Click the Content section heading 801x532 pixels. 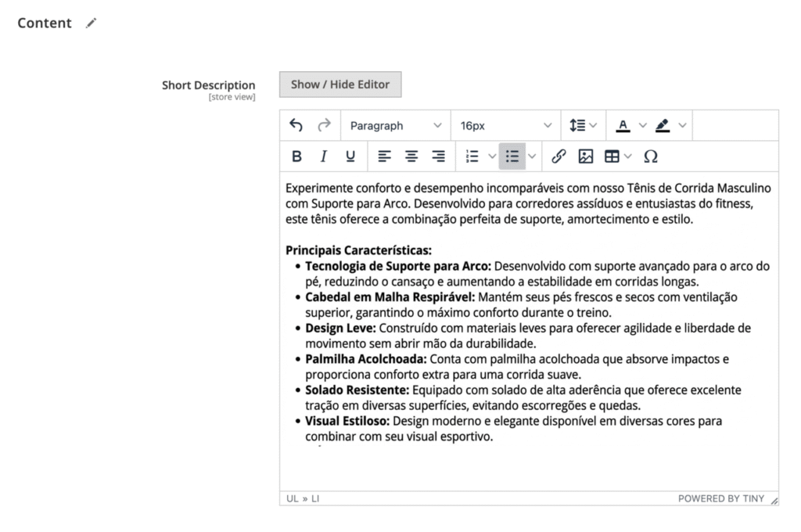coord(45,23)
